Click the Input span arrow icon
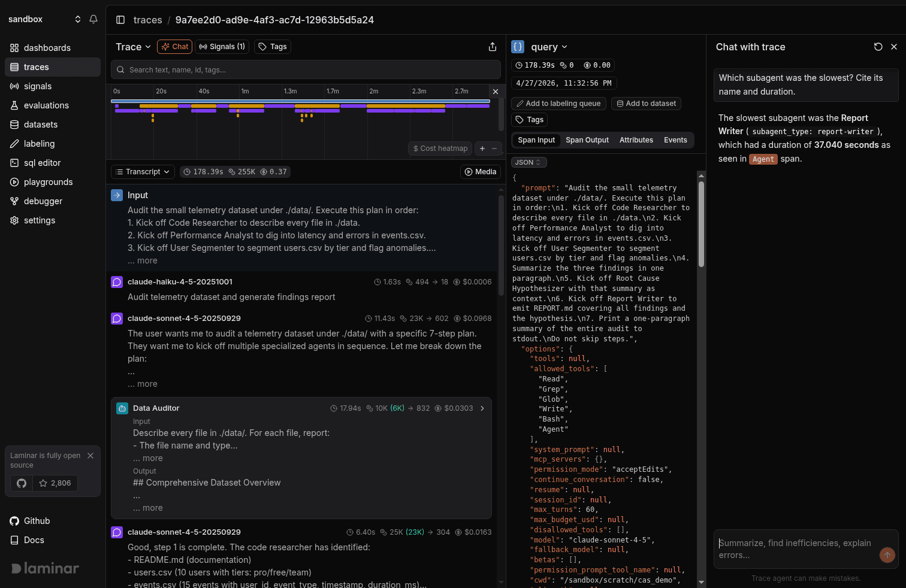This screenshot has height=588, width=906. [117, 195]
